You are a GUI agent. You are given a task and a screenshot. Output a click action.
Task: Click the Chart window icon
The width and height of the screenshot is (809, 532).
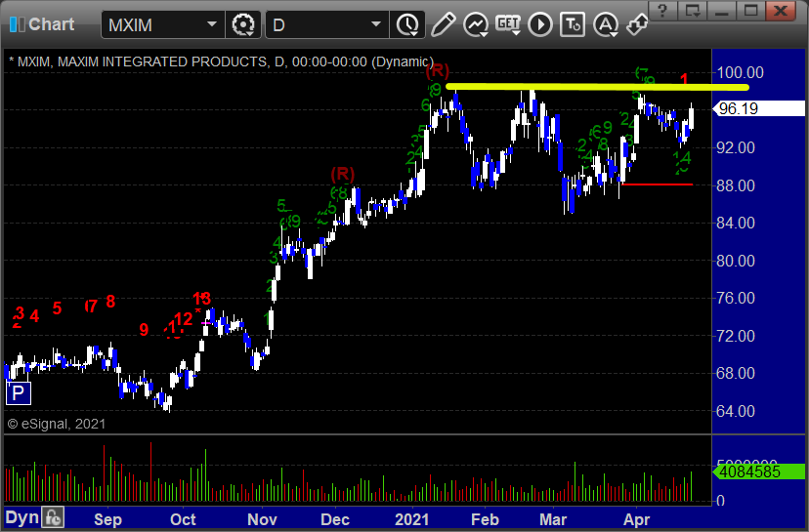point(17,24)
